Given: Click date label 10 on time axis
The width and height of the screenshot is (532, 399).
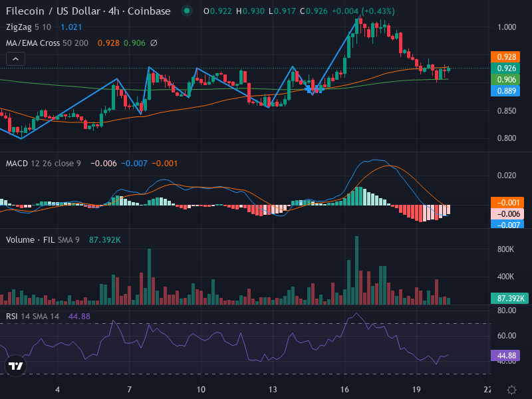Looking at the screenshot, I should pos(201,390).
